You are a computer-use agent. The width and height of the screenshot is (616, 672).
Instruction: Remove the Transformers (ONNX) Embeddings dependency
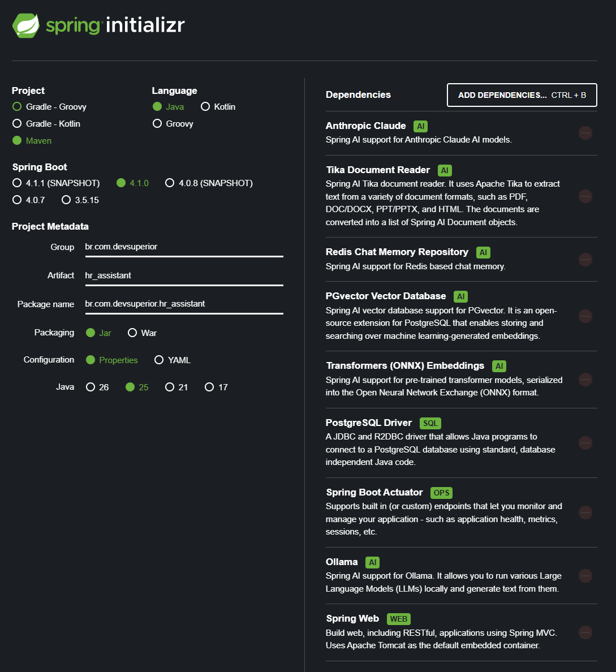click(x=585, y=380)
